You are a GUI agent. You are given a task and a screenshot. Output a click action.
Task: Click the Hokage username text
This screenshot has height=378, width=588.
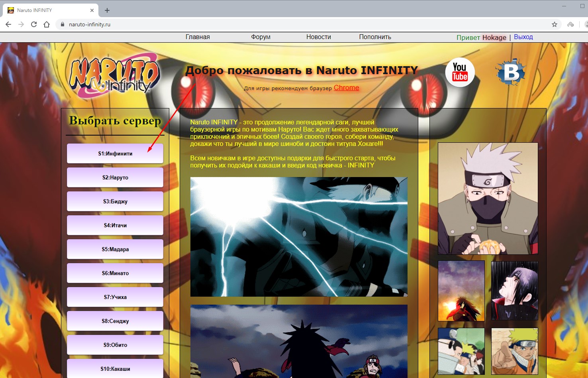pos(494,37)
